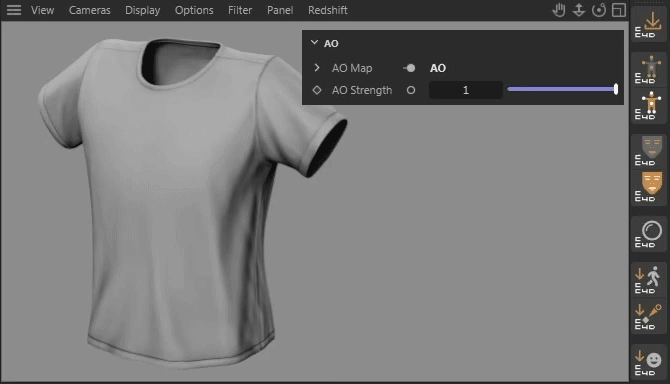Open the Cameras menu
670x384 pixels.
tap(89, 10)
